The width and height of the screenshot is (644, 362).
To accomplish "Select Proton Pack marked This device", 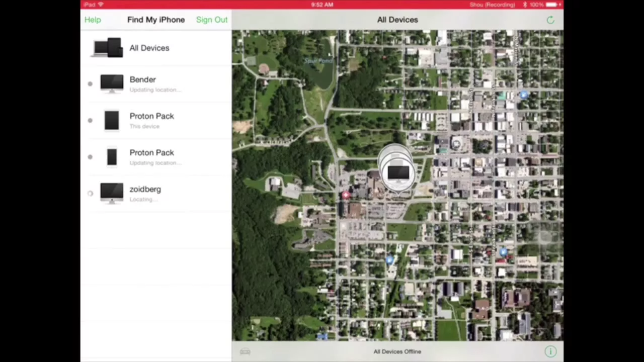I will tap(156, 120).
